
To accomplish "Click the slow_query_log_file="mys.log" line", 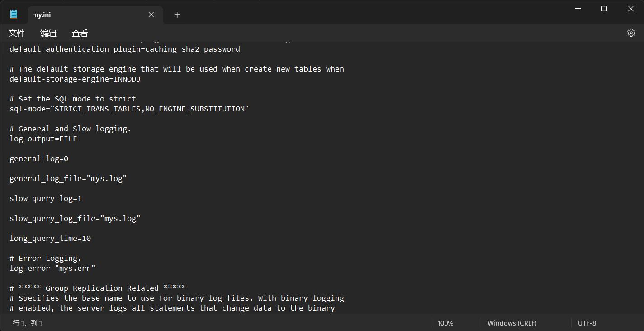I will (x=75, y=218).
